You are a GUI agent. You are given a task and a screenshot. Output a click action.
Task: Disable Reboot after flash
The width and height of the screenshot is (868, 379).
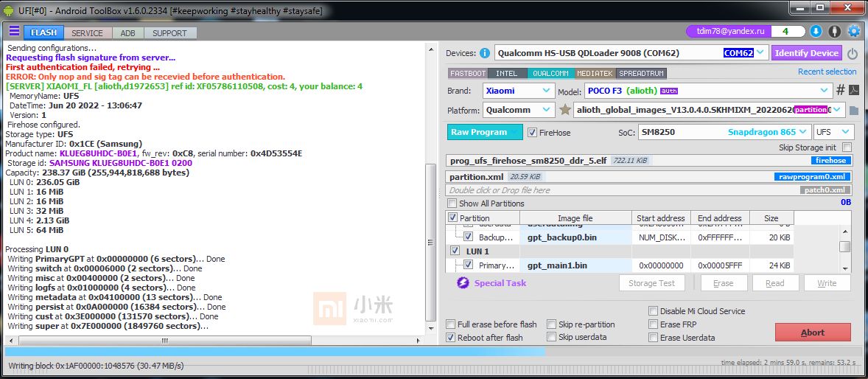[x=451, y=338]
